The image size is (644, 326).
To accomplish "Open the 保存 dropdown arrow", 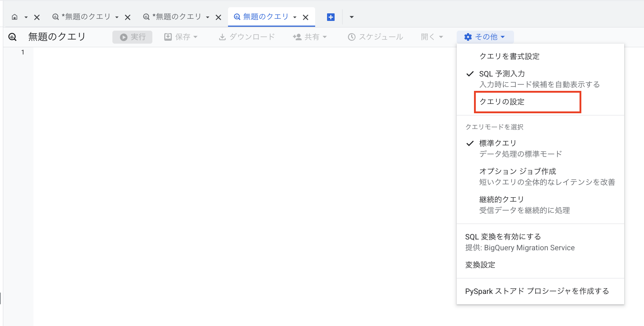I will click(196, 36).
